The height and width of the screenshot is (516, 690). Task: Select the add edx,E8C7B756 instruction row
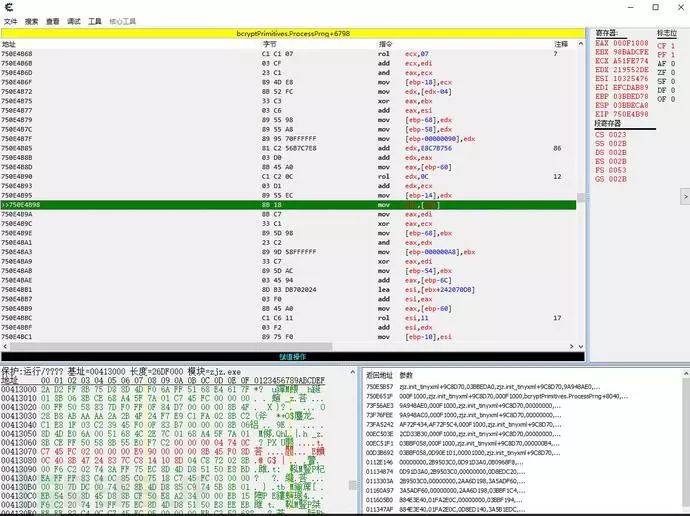tap(288, 148)
